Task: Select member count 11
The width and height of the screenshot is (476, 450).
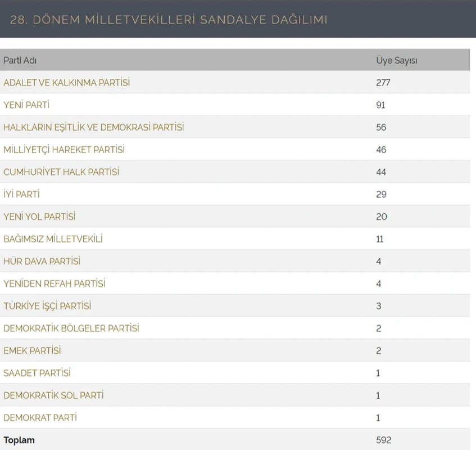Action: point(380,239)
